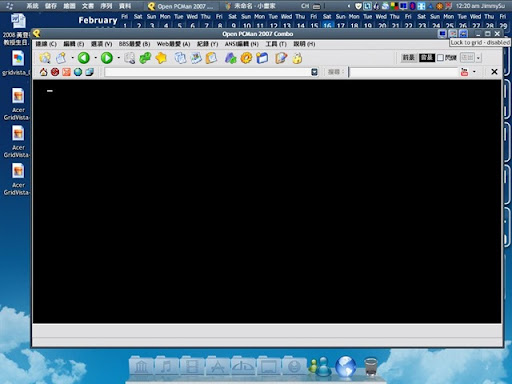Click the YouTube search engine icon
Image resolution: width=512 pixels, height=384 pixels.
[x=464, y=72]
